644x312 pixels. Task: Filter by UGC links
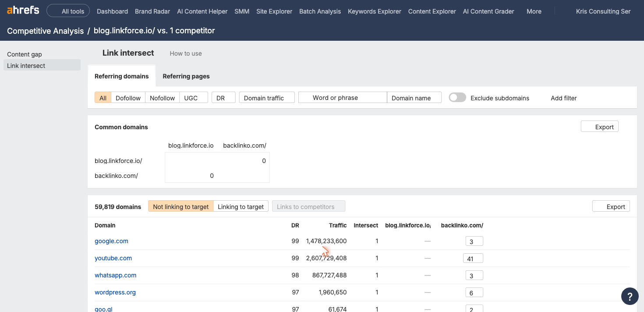[x=193, y=98]
